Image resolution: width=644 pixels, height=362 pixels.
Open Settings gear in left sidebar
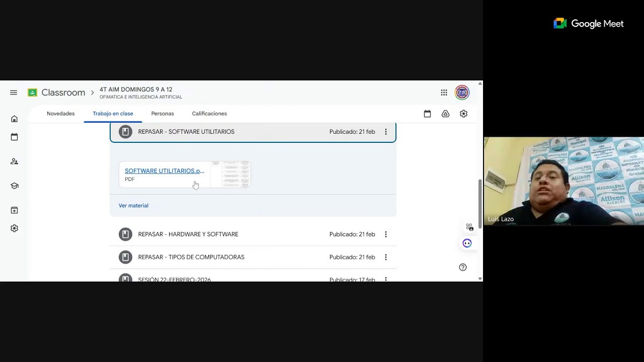(14, 228)
